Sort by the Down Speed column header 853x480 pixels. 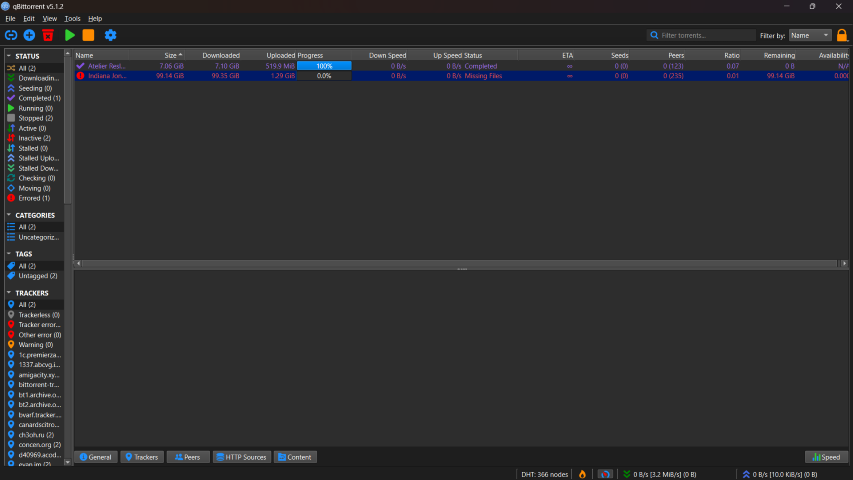[x=380, y=56]
